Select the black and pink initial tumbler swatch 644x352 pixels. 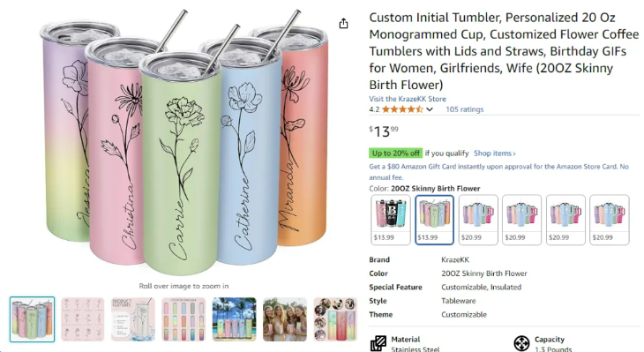pyautogui.click(x=390, y=221)
